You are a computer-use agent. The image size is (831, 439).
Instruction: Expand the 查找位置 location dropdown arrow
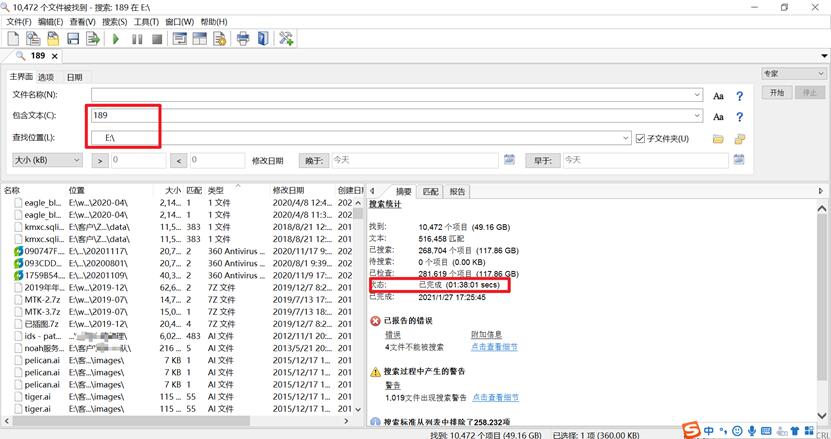626,138
